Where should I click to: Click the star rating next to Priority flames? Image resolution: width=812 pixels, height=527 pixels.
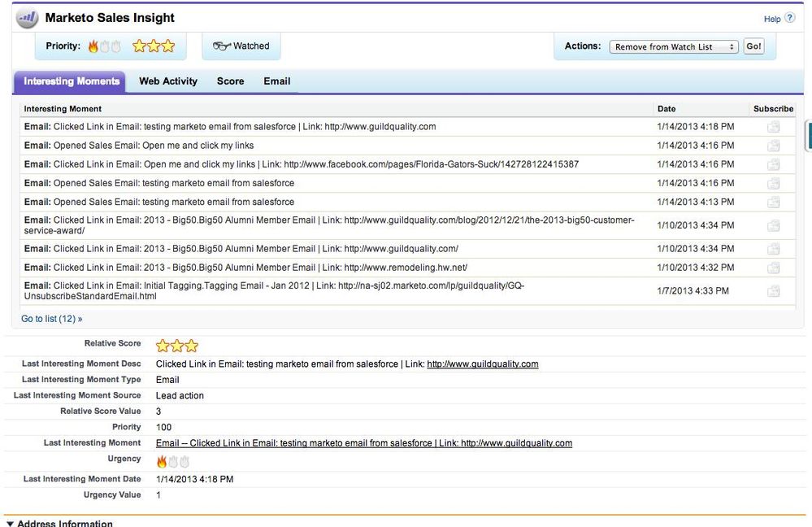click(154, 46)
